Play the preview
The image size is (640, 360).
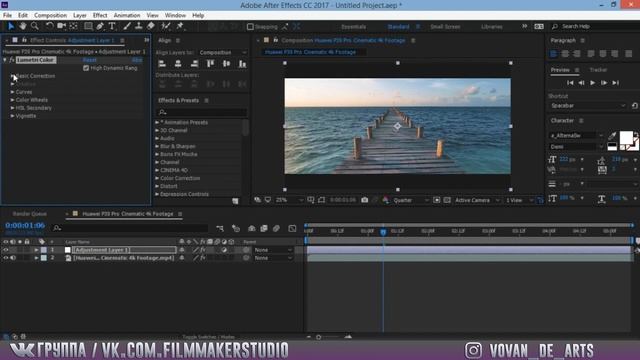[x=593, y=83]
